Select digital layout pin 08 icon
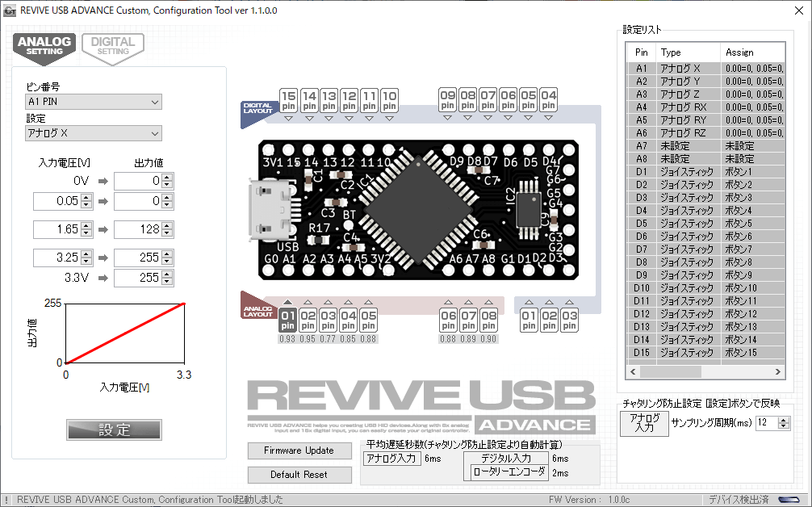The width and height of the screenshot is (812, 507). [467, 100]
